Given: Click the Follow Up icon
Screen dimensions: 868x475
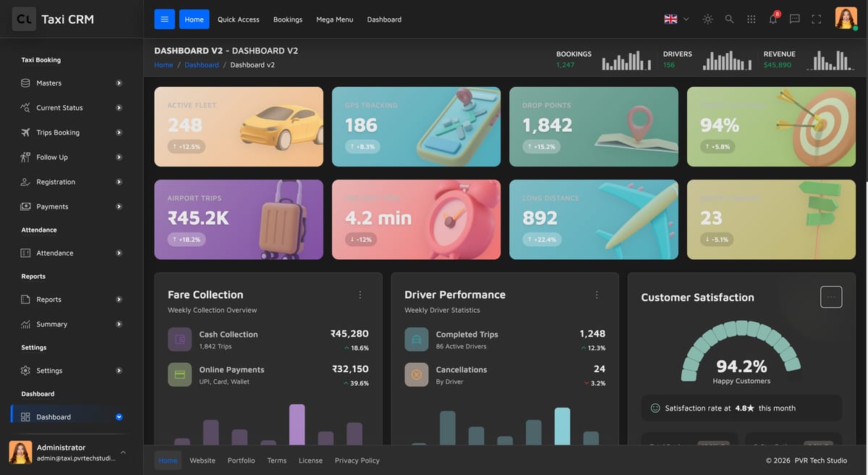Looking at the screenshot, I should pyautogui.click(x=25, y=157).
